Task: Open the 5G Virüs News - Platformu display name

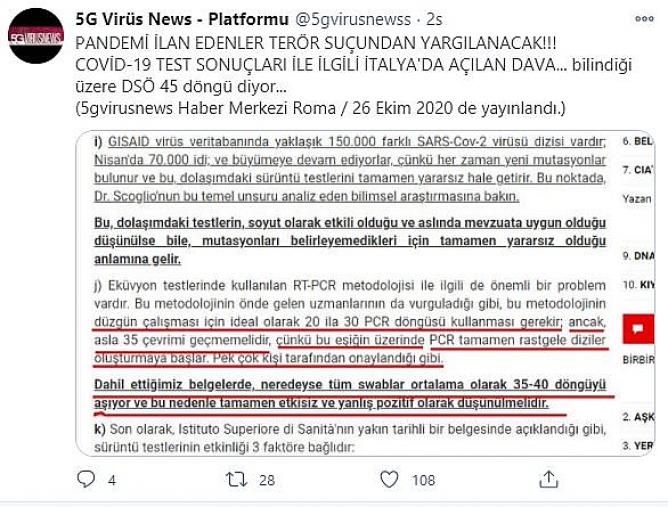Action: tap(182, 19)
